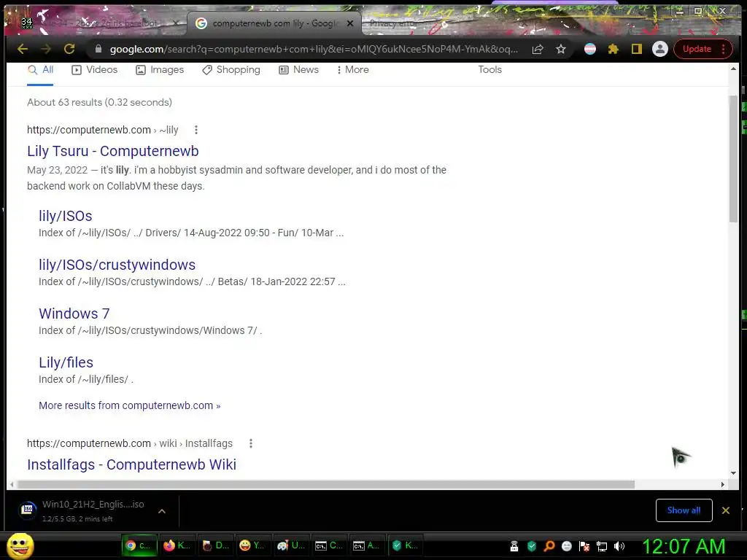
Task: Go back using the browser back arrow
Action: click(23, 49)
